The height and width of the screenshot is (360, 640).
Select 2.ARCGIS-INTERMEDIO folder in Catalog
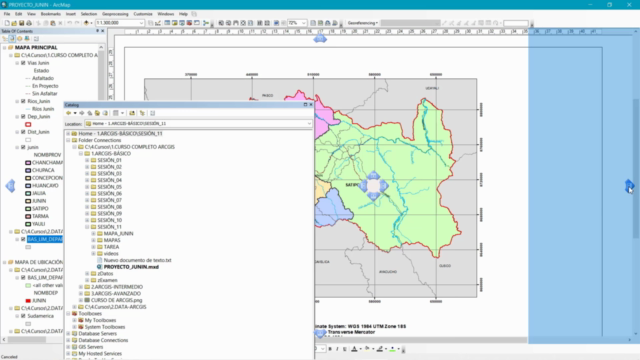(x=117, y=287)
